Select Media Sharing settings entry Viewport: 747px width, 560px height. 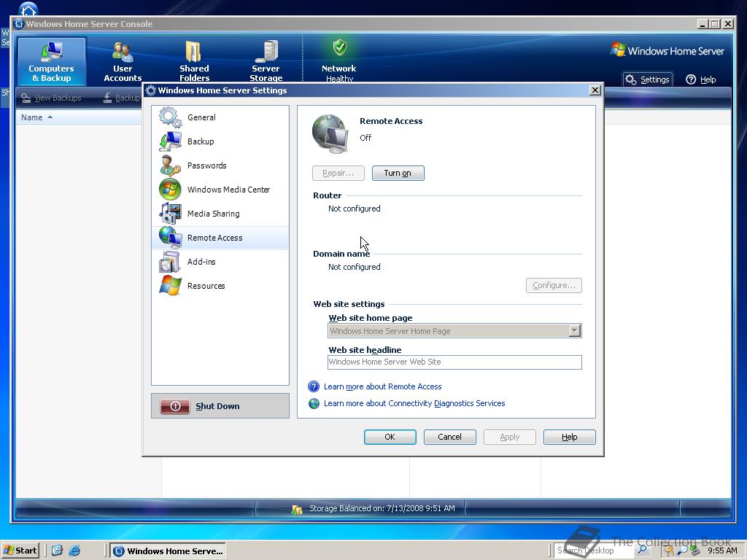point(220,214)
